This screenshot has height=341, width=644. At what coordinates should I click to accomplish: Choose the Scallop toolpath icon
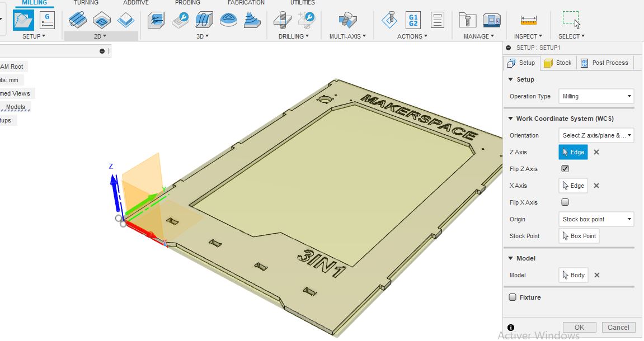pos(252,20)
